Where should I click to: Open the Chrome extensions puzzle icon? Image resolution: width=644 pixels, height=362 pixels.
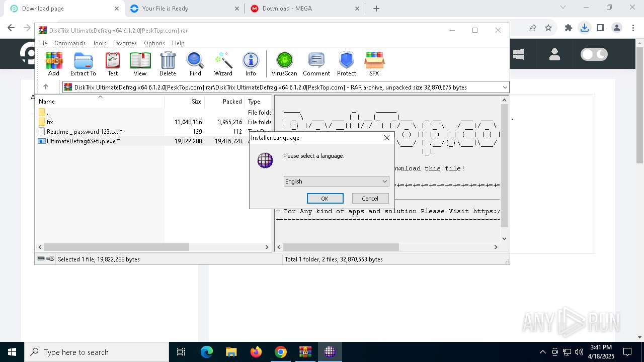(x=569, y=28)
